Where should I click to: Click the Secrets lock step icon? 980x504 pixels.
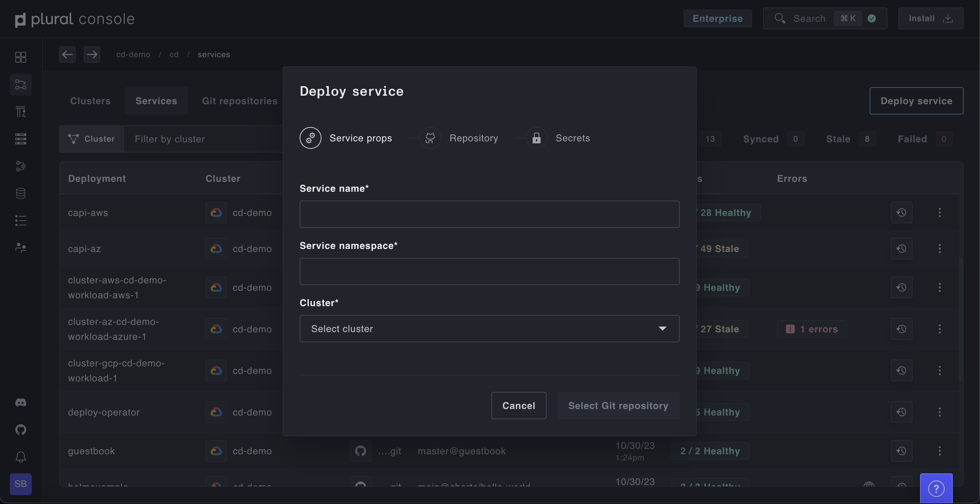[536, 138]
